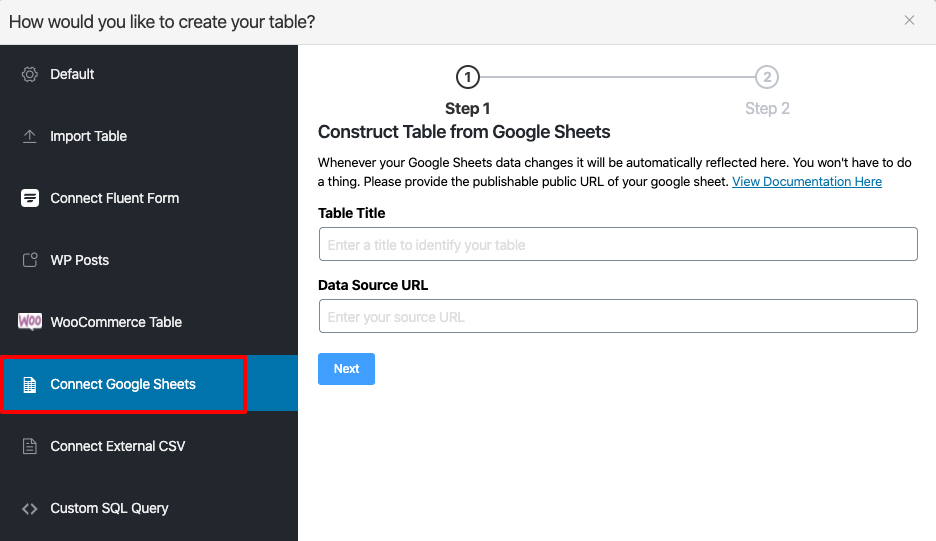Select Connect External CSV option

tap(118, 446)
